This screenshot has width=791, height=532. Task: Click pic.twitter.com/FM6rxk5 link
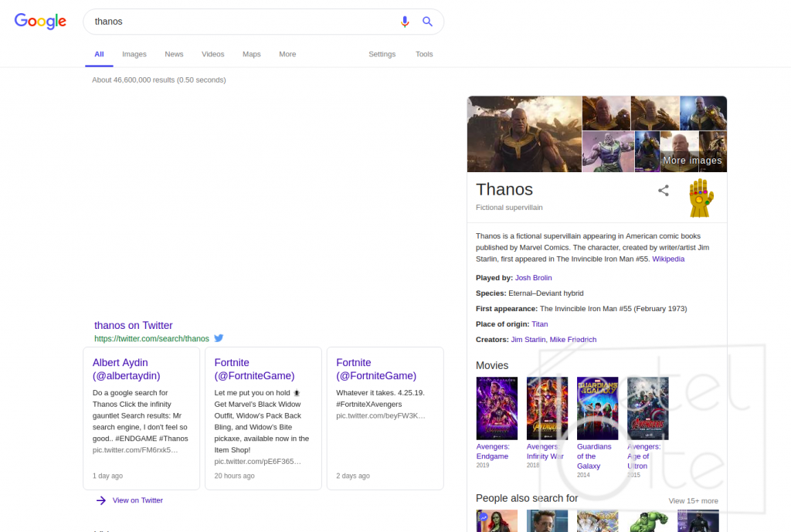tap(135, 450)
